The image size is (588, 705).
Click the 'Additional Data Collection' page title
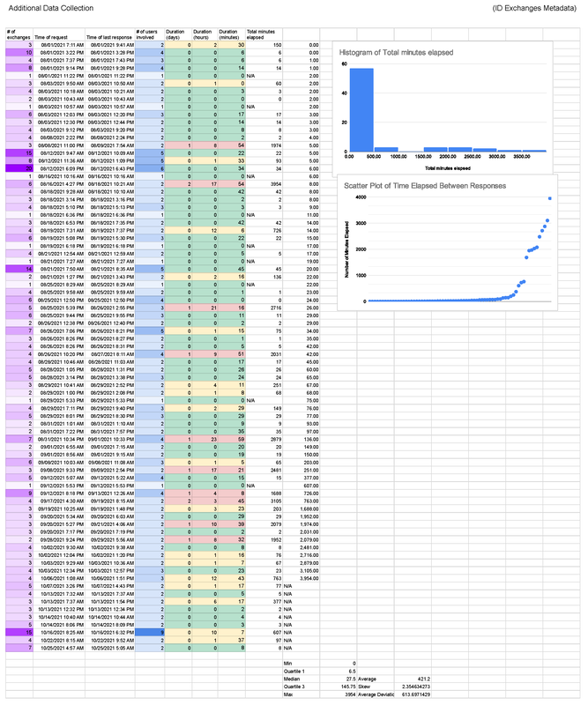click(x=51, y=8)
